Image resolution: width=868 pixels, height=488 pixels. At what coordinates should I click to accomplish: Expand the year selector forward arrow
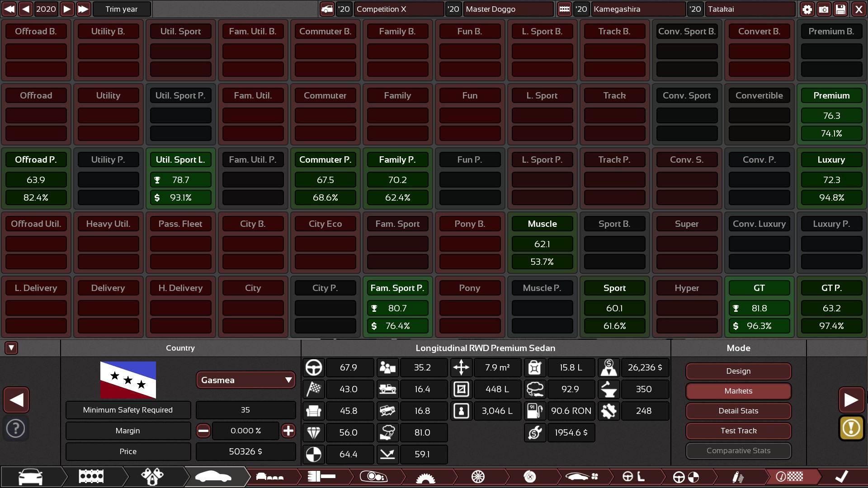pos(67,9)
